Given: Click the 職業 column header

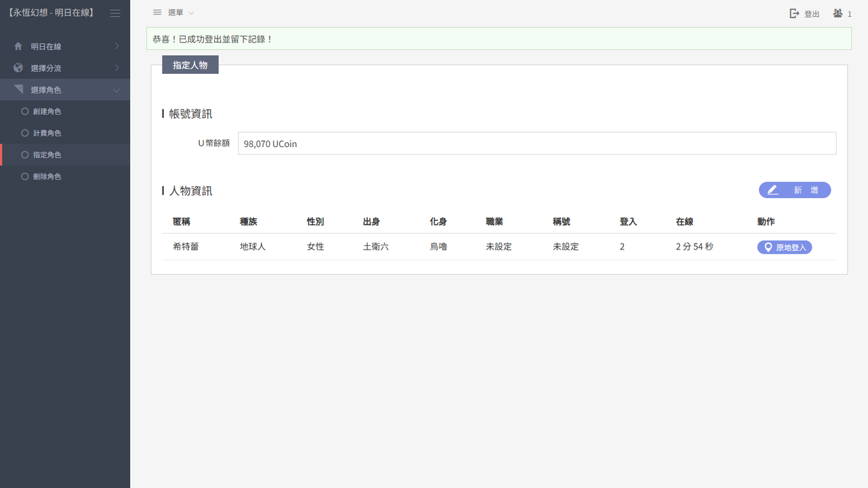Looking at the screenshot, I should pyautogui.click(x=494, y=222).
